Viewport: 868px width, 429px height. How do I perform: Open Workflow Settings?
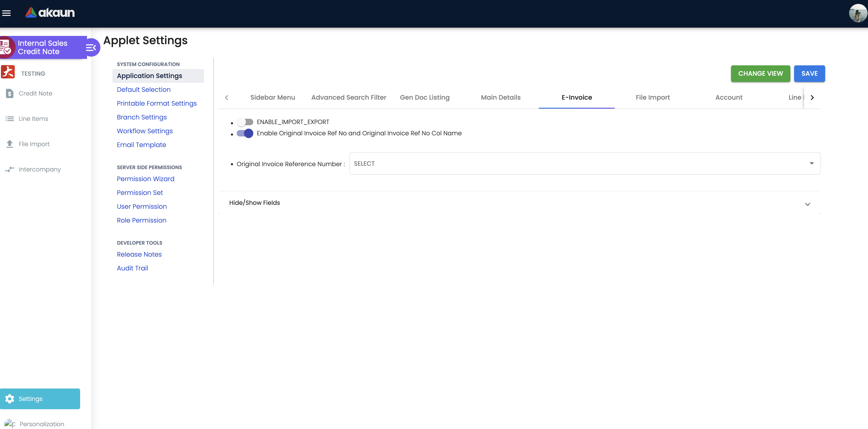point(145,131)
